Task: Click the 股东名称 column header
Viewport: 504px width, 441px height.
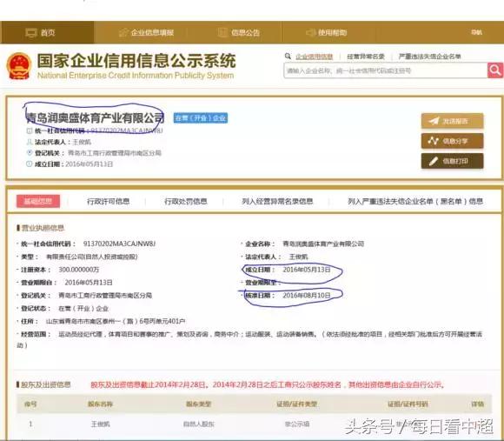Action: coord(100,404)
